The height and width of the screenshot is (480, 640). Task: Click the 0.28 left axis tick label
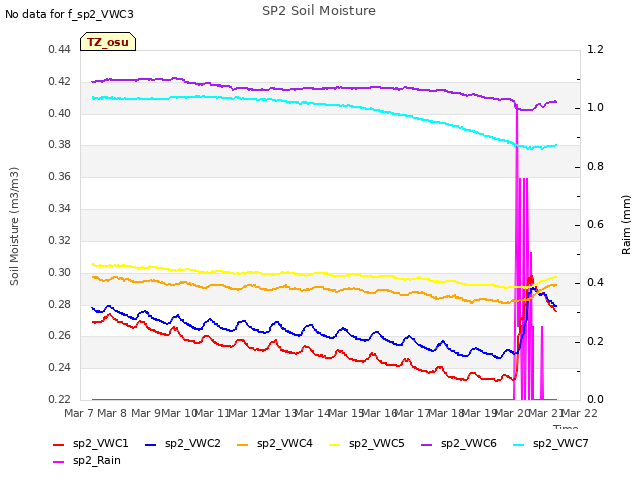[59, 304]
